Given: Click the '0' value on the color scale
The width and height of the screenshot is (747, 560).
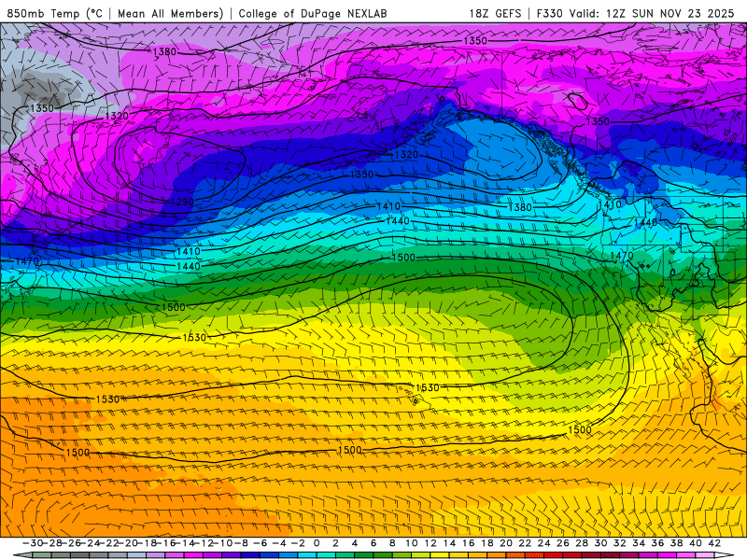Looking at the screenshot, I should [x=317, y=543].
